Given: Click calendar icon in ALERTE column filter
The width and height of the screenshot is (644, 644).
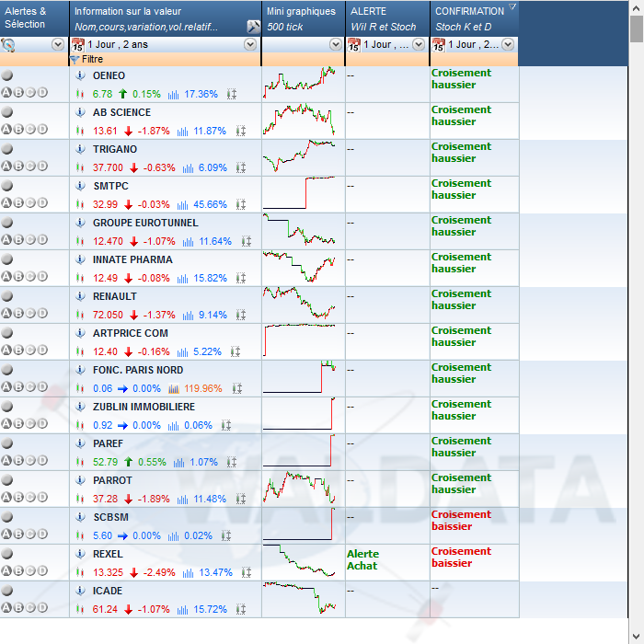Looking at the screenshot, I should click(x=353, y=44).
